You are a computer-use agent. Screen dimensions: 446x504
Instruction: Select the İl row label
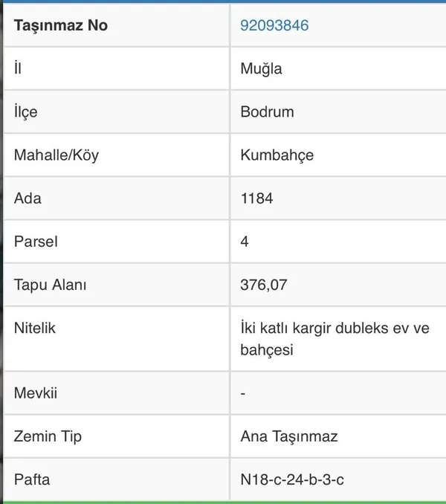tap(18, 69)
